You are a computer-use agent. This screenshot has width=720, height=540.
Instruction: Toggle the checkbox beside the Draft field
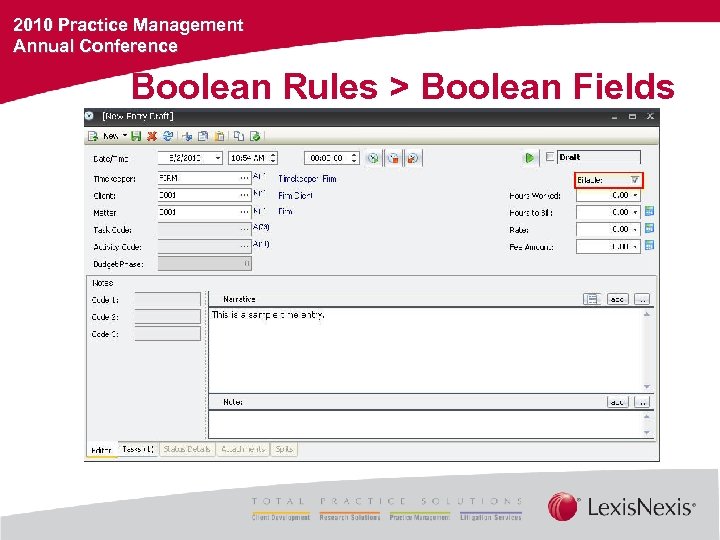550,157
